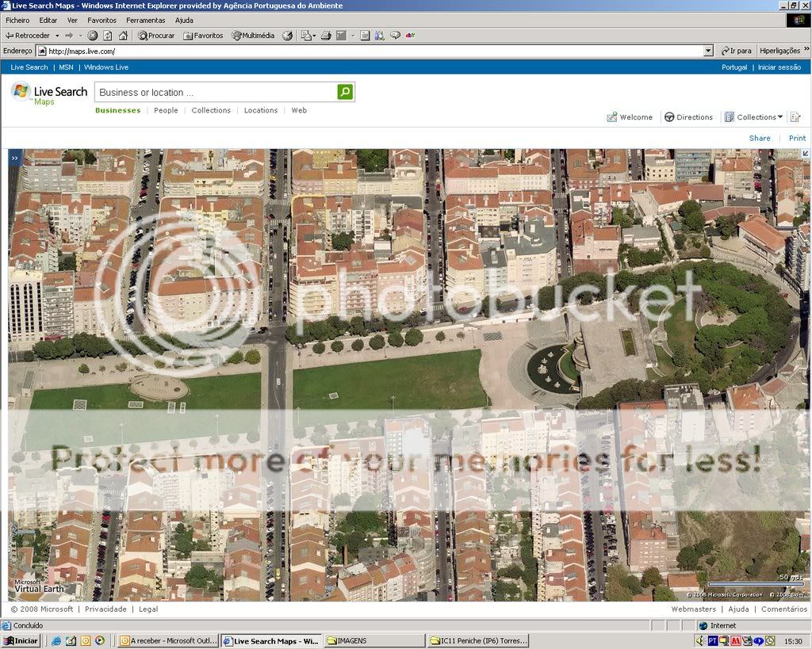Click the notepad edit icon beside Collections

(795, 117)
